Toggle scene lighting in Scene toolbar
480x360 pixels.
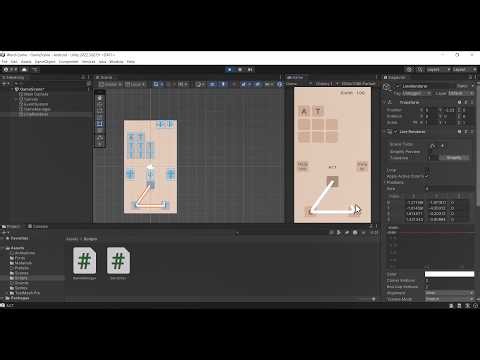coord(223,84)
